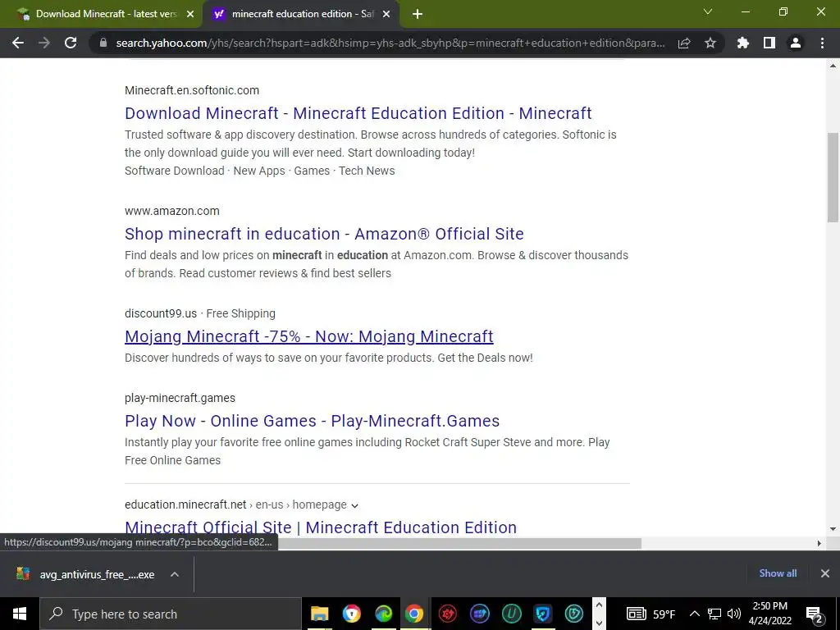Open the teal shield taskbar app
840x630 pixels.
coord(574,614)
